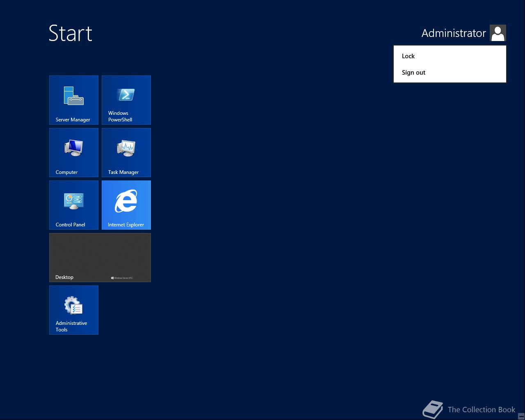
Task: Open the Server Manager tile
Action: 74,100
